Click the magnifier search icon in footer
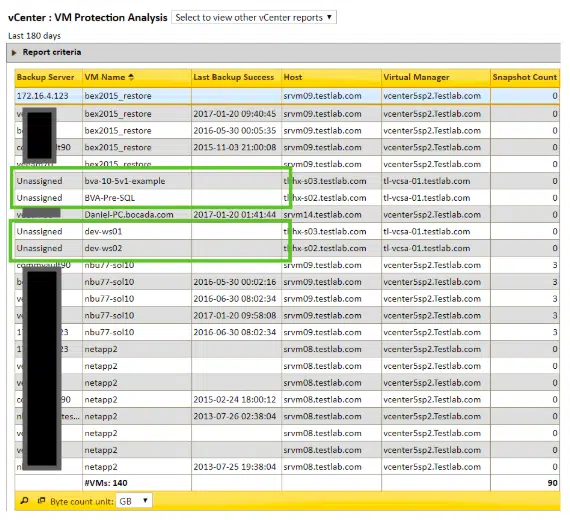570x520 pixels. (x=24, y=501)
